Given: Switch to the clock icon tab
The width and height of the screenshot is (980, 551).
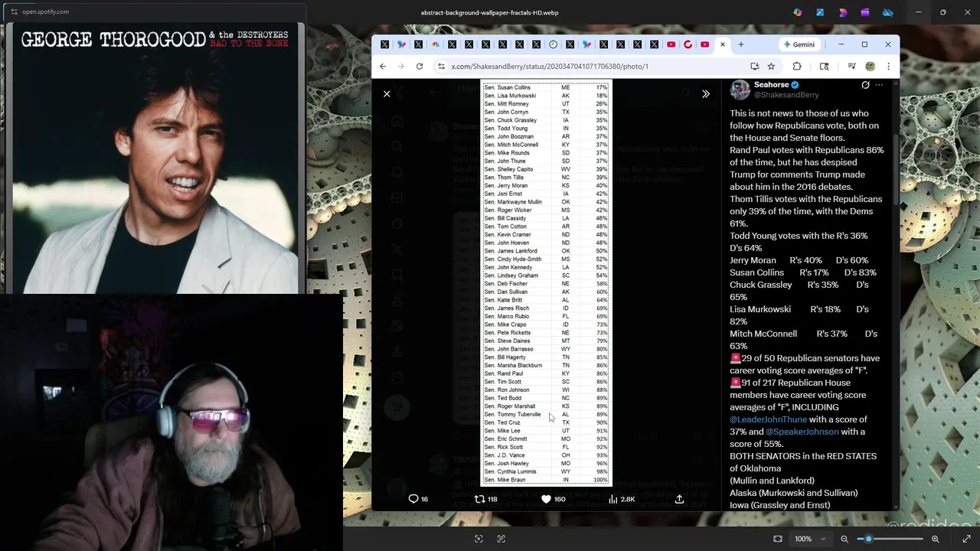Looking at the screenshot, I should click(553, 44).
